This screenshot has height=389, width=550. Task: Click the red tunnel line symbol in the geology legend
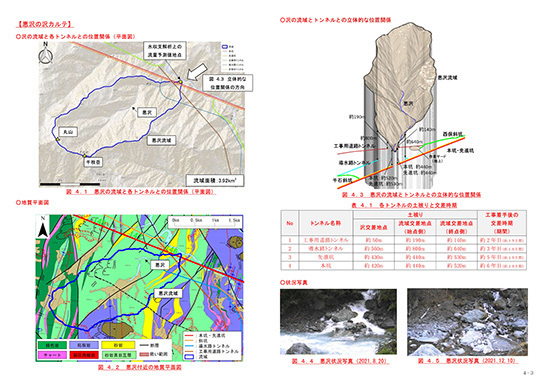click(x=190, y=336)
